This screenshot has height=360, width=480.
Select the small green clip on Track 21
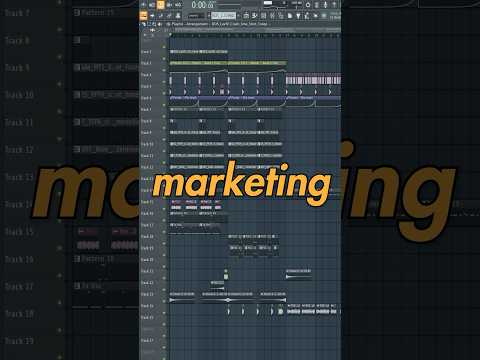226,275
